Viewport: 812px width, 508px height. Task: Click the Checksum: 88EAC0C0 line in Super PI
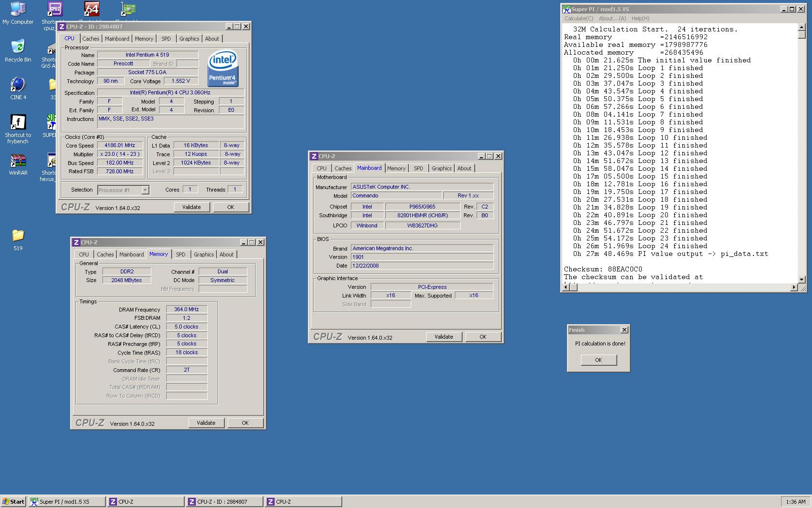tap(603, 269)
